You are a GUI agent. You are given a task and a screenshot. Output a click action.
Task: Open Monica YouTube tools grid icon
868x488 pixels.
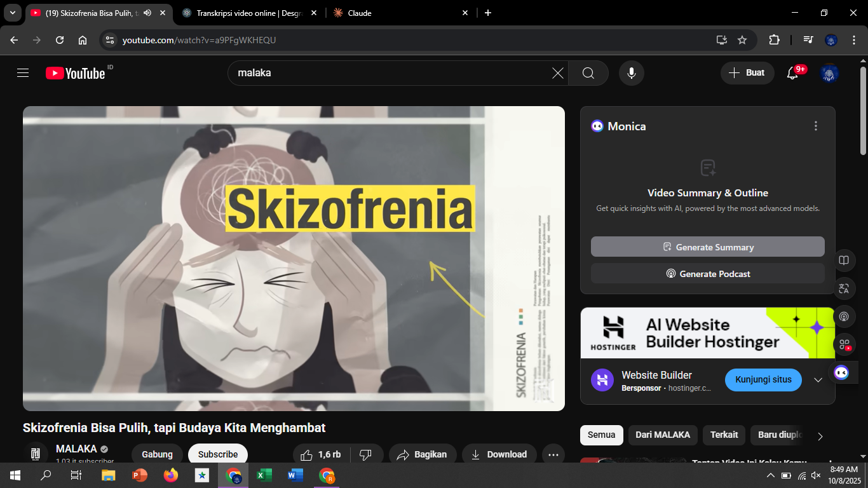tap(844, 344)
